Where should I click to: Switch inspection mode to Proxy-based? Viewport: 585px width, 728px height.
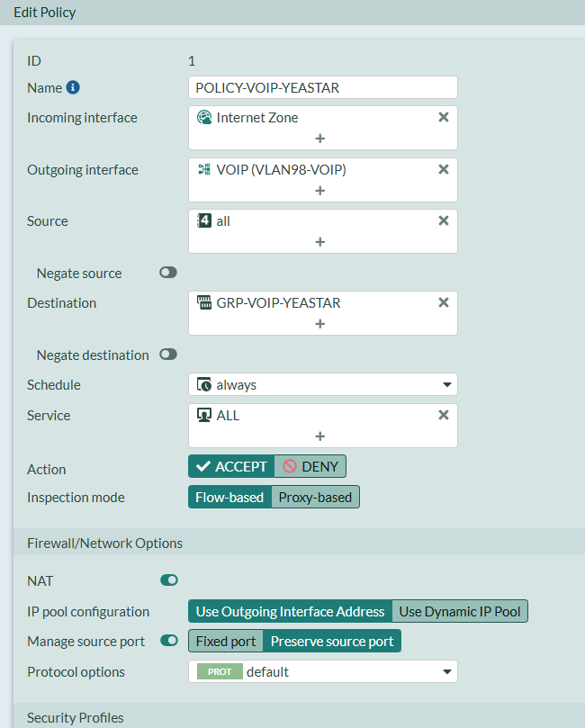[314, 497]
